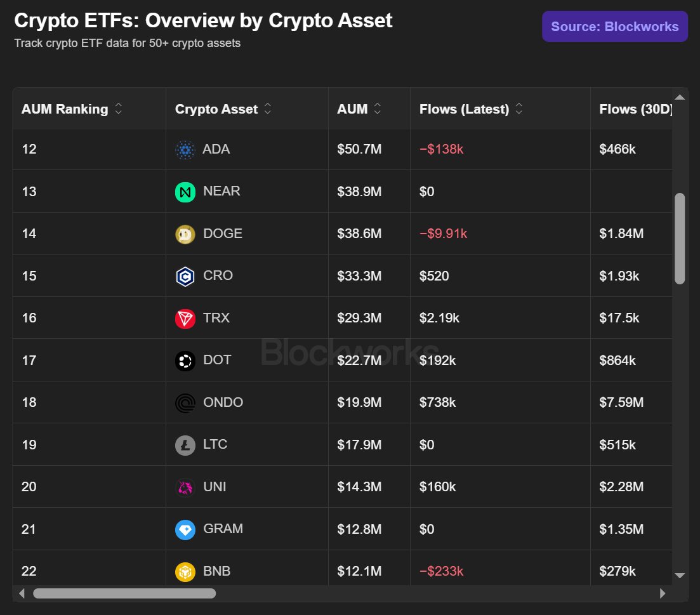Sort table by AUM Ranking arrows
Viewport: 700px width, 615px height.
pyautogui.click(x=118, y=109)
